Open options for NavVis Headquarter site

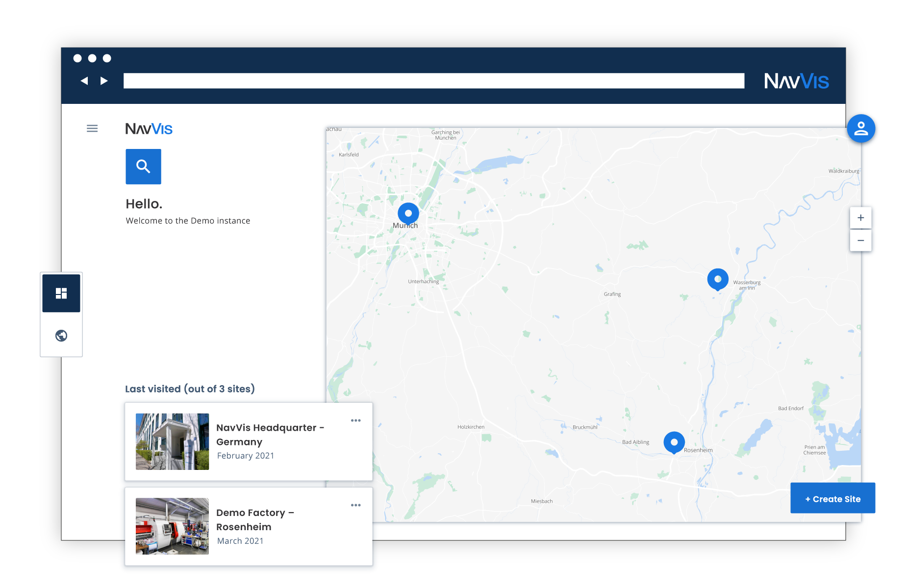pos(356,420)
